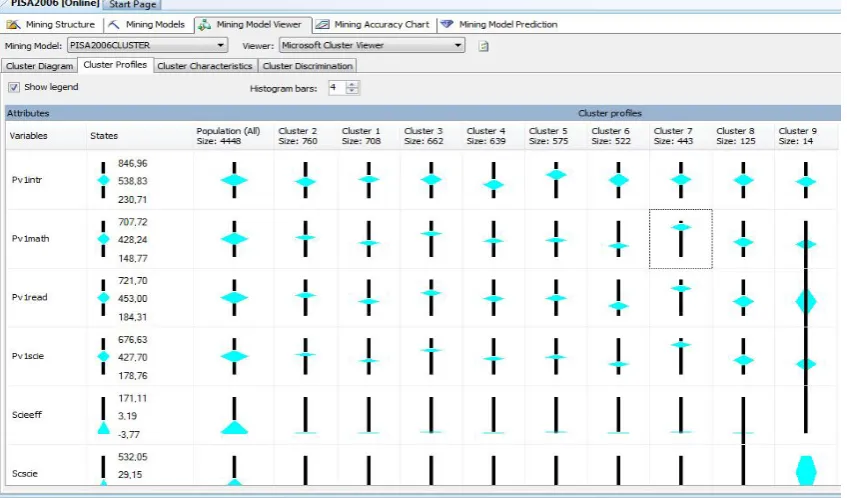This screenshot has height=498, width=847.
Task: Open the Mining Model dropdown PISA2006CLUSTER
Action: point(147,45)
